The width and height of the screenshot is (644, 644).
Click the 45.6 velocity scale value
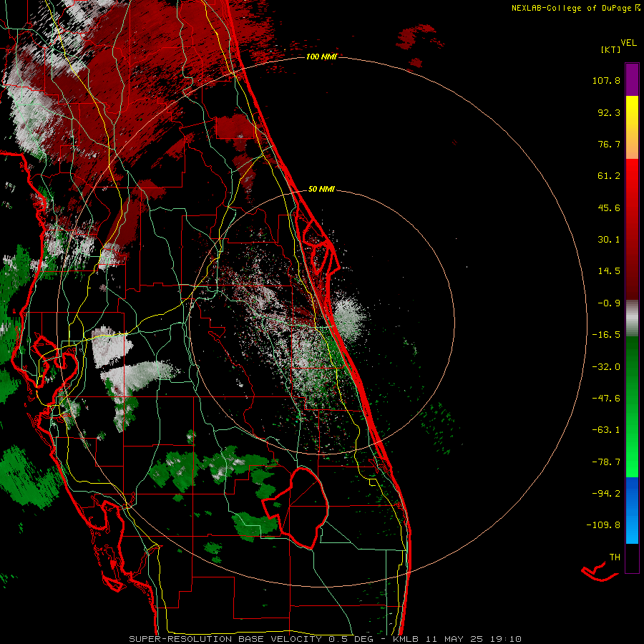[609, 208]
